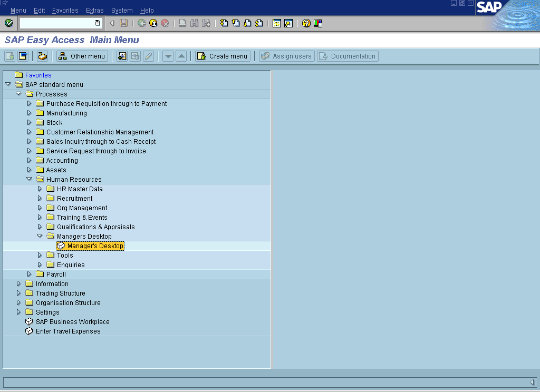This screenshot has width=540, height=392.
Task: Click the Find binoculars icon
Action: click(194, 23)
